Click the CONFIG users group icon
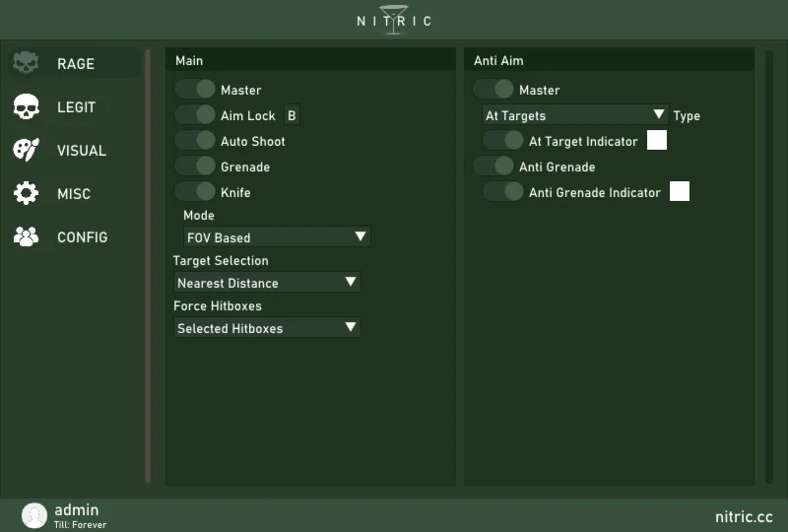This screenshot has width=788, height=532. pos(26,237)
